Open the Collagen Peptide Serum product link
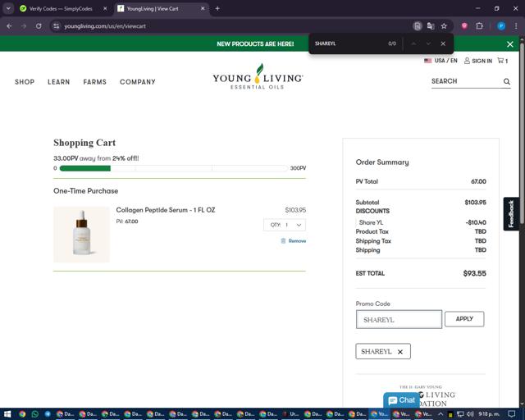This screenshot has height=420, width=525. (x=166, y=210)
